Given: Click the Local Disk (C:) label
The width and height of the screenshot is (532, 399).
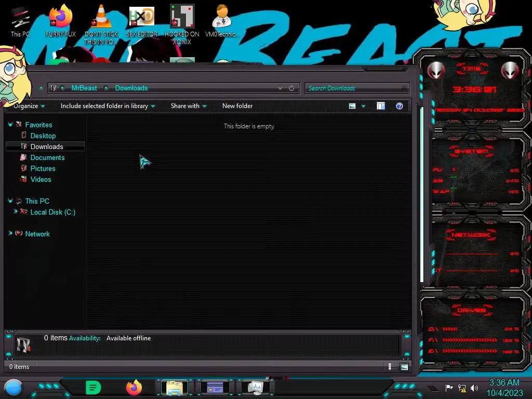Looking at the screenshot, I should point(53,212).
